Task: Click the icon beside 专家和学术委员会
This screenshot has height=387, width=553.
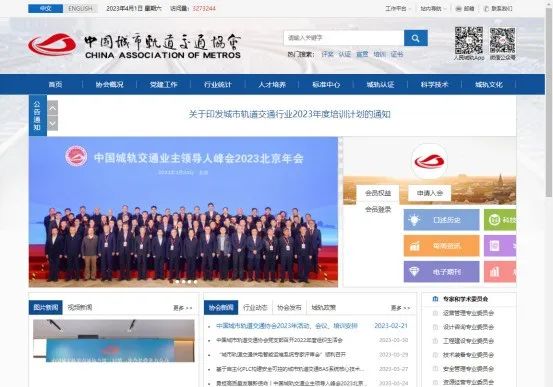Action: (x=435, y=299)
